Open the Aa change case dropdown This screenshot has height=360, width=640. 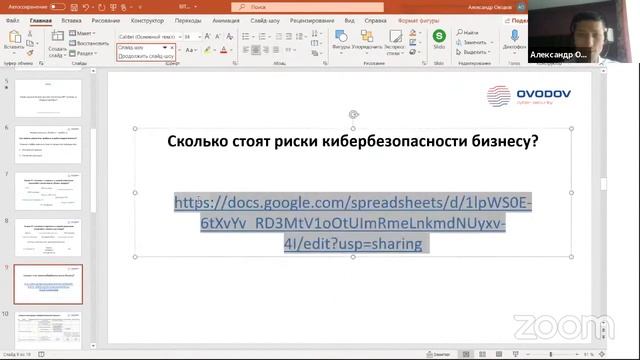tap(191, 50)
